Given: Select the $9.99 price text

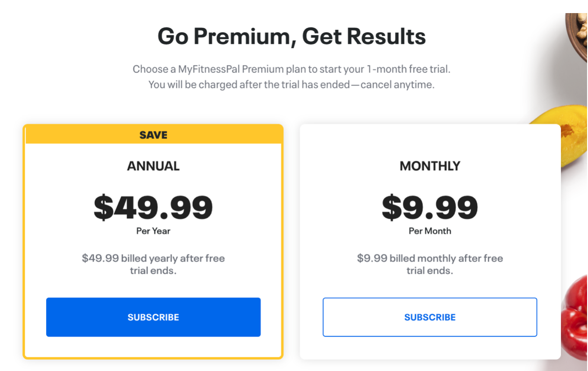Looking at the screenshot, I should click(x=430, y=207).
